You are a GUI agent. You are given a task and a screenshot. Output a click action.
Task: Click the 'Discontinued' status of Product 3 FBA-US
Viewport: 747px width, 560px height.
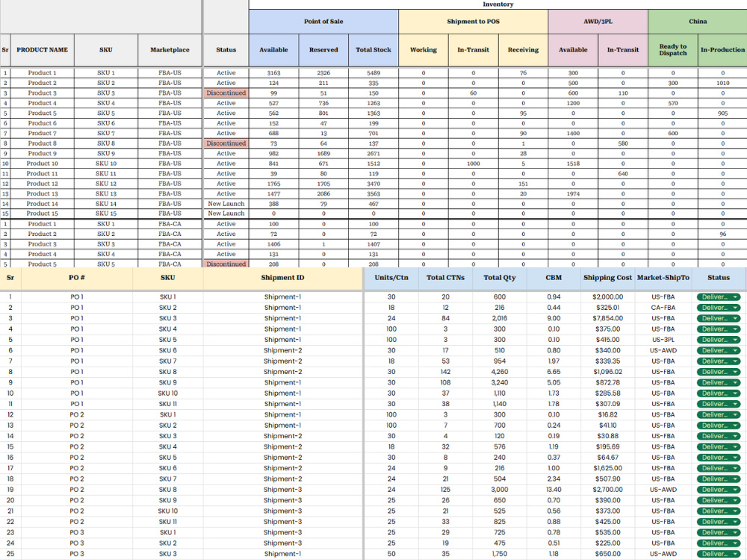[x=226, y=93]
